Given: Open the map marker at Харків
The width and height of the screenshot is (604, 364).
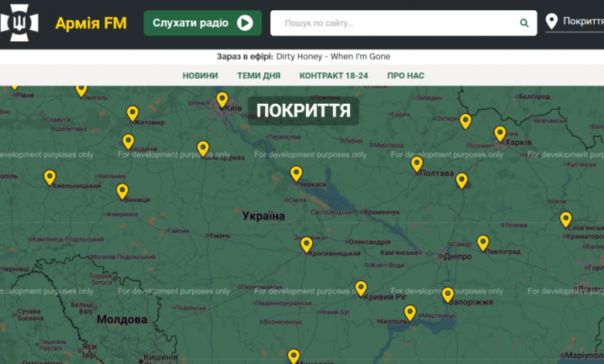Looking at the screenshot, I should (500, 133).
